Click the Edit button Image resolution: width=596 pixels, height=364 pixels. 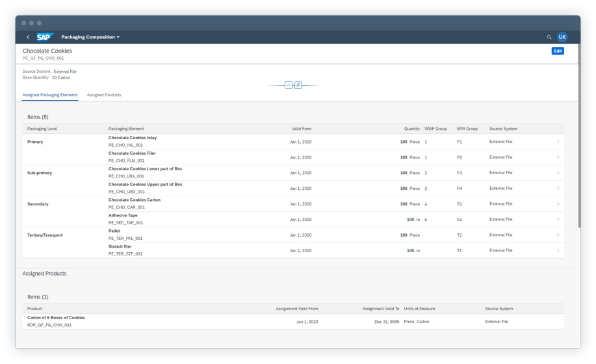click(x=557, y=51)
